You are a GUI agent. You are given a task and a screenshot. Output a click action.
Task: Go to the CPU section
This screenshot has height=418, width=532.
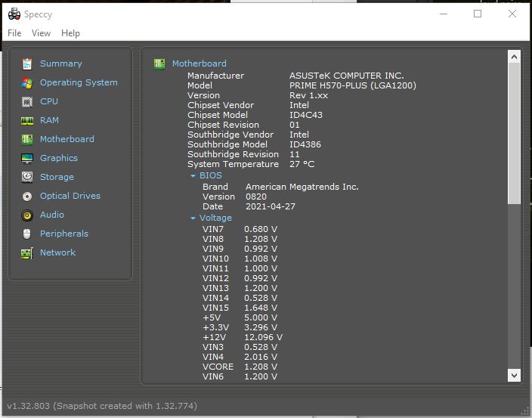pyautogui.click(x=49, y=101)
